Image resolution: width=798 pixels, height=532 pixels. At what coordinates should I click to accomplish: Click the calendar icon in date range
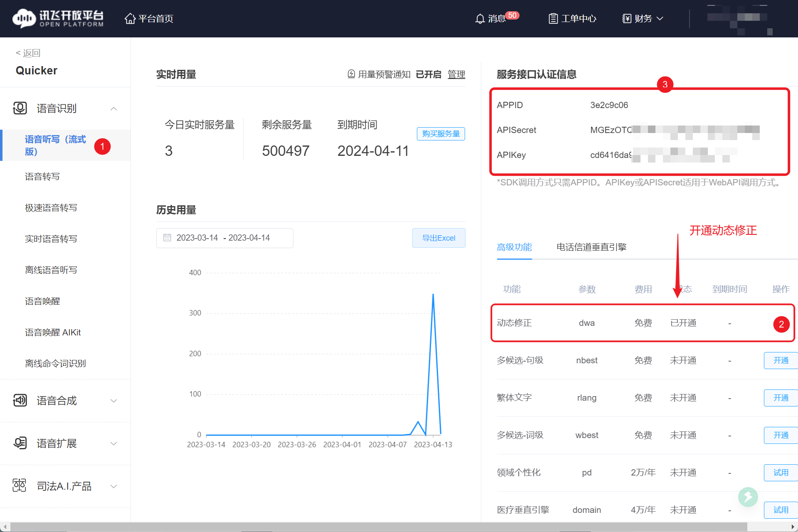167,238
